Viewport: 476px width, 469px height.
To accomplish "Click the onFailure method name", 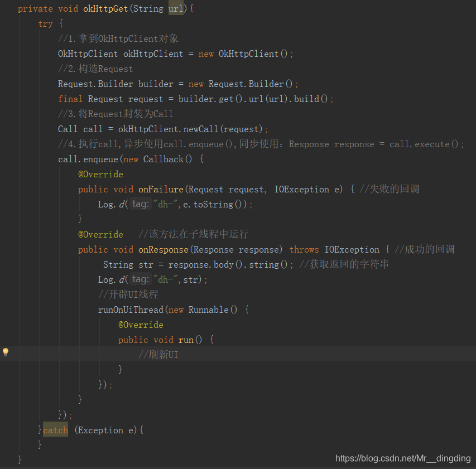I will 161,189.
